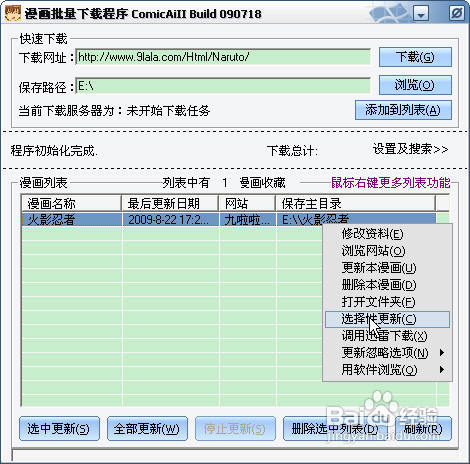Image resolution: width=470 pixels, height=464 pixels.
Task: Click the 浏览(O) browse path button
Action: [415, 85]
